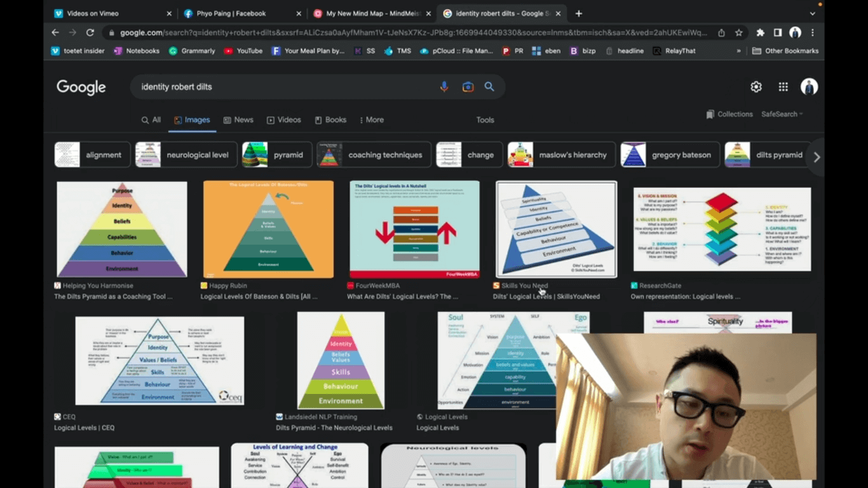Open the YouTube bookmark
This screenshot has width=868, height=488.
(x=243, y=51)
